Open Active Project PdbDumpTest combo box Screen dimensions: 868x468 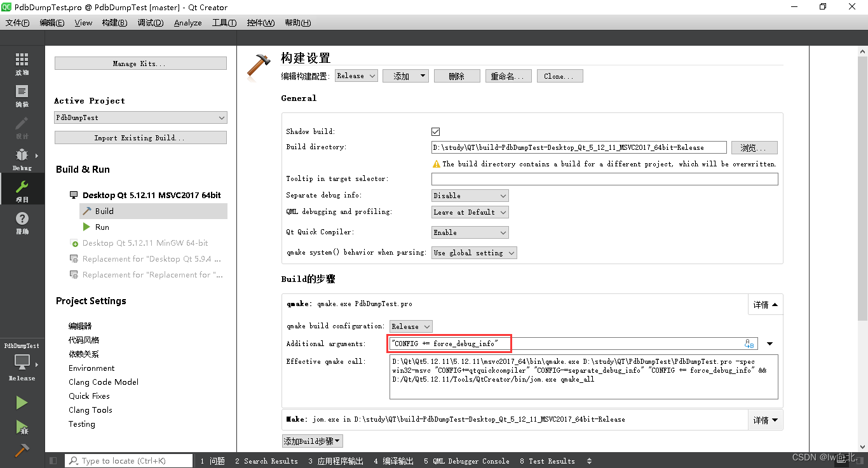click(140, 117)
